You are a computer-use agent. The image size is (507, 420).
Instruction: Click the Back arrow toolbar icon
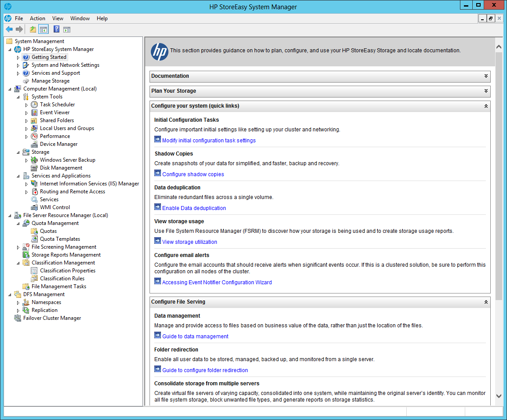(9, 29)
